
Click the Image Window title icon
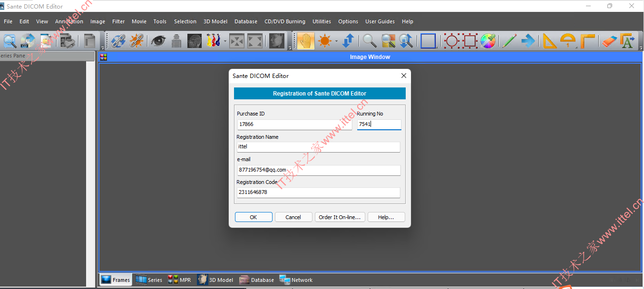(103, 57)
